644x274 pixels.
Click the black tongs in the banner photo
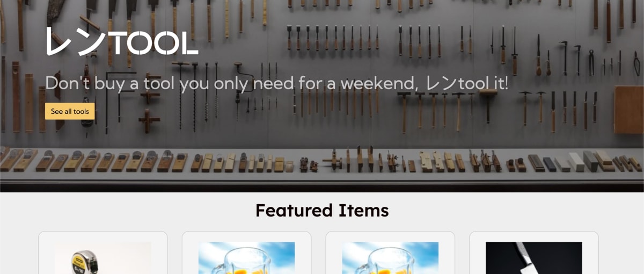click(x=591, y=62)
